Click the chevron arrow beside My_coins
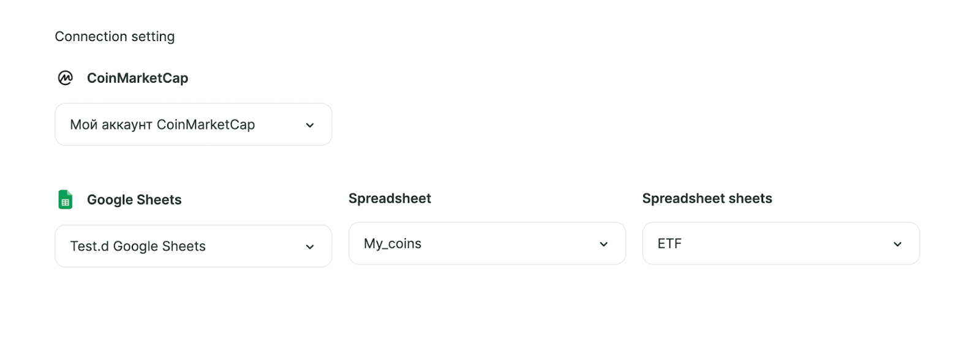The image size is (980, 355). (x=604, y=244)
